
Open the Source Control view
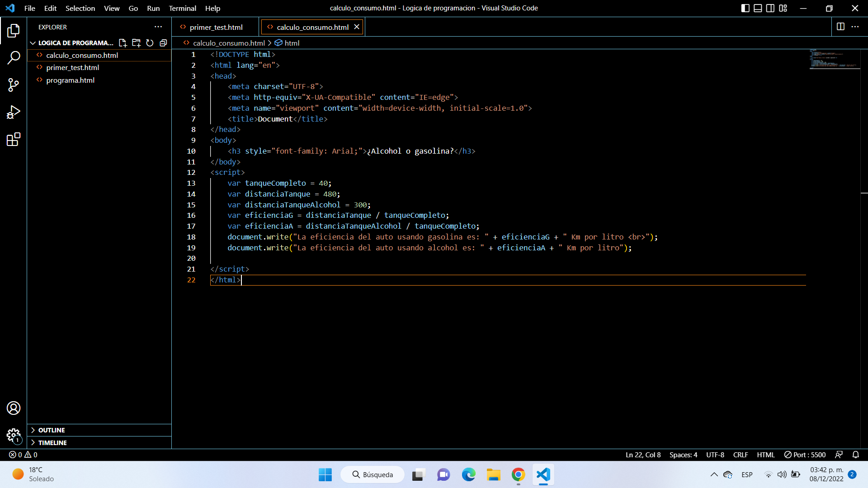[x=14, y=85]
